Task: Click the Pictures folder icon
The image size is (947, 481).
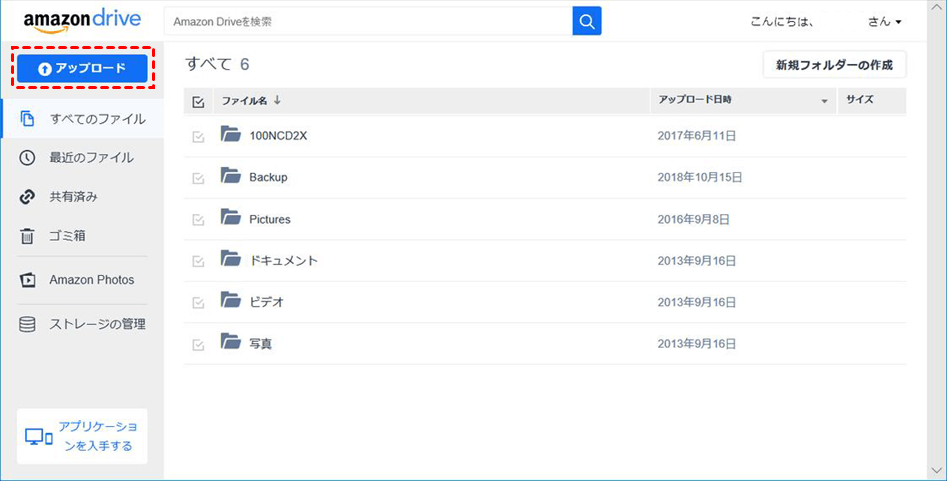Action: (x=231, y=218)
